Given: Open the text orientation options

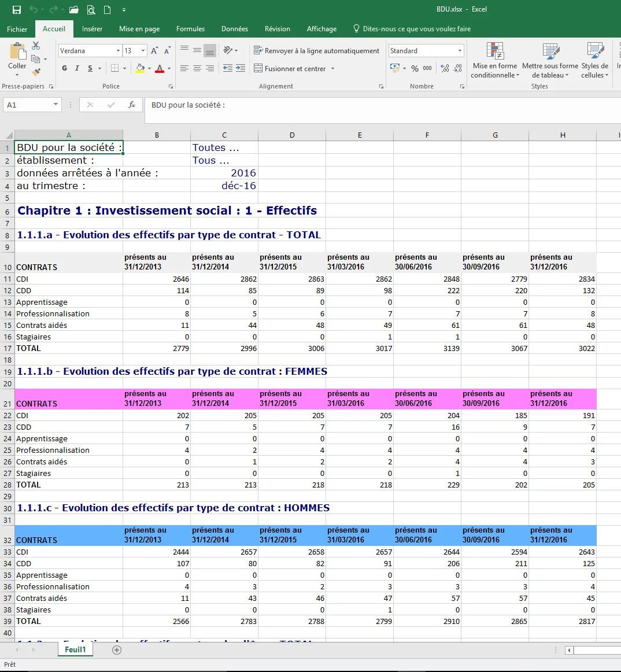Looking at the screenshot, I should tap(231, 50).
